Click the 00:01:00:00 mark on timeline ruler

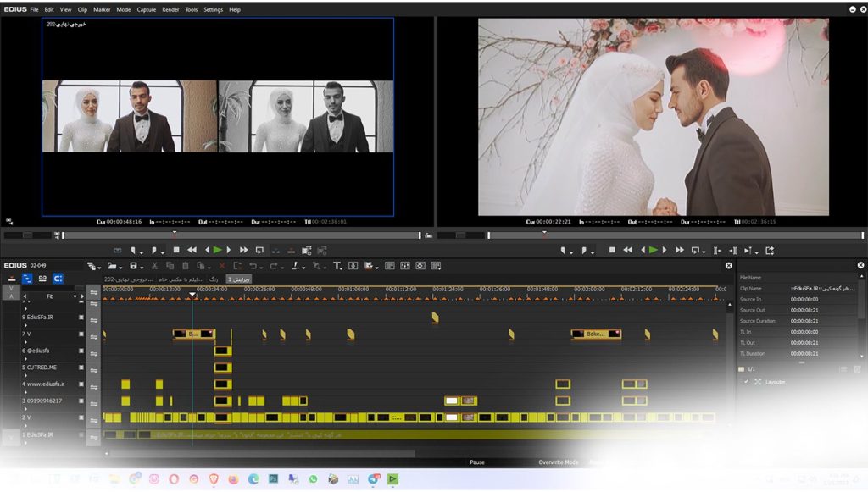pos(353,289)
